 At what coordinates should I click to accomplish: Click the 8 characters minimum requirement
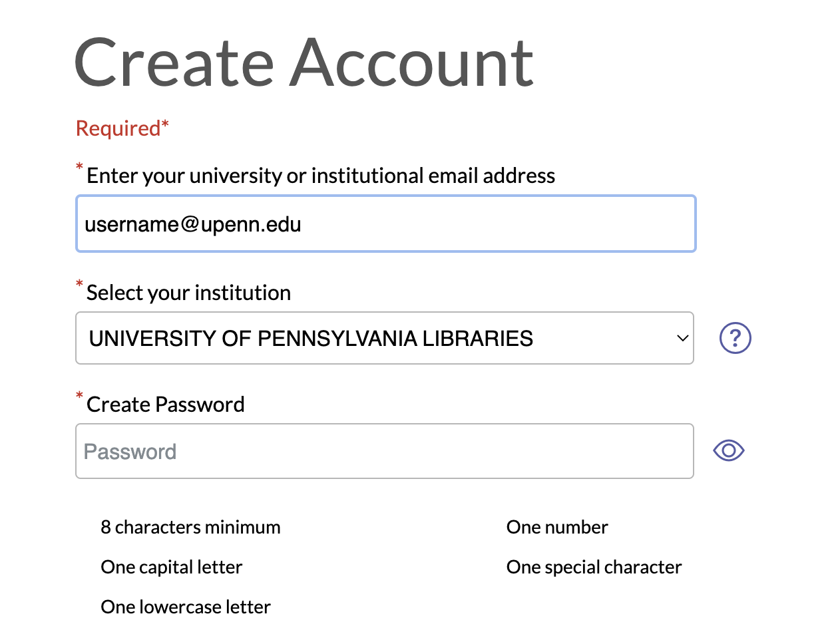tap(190, 527)
